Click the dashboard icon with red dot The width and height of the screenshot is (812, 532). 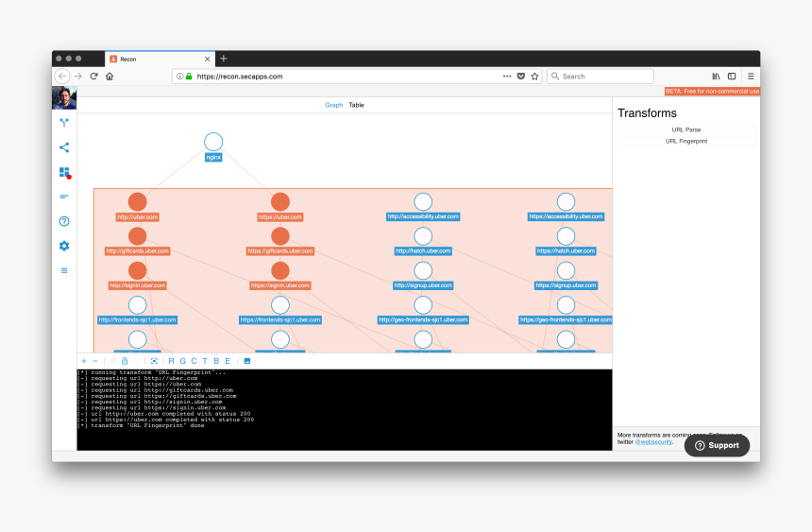pos(64,172)
